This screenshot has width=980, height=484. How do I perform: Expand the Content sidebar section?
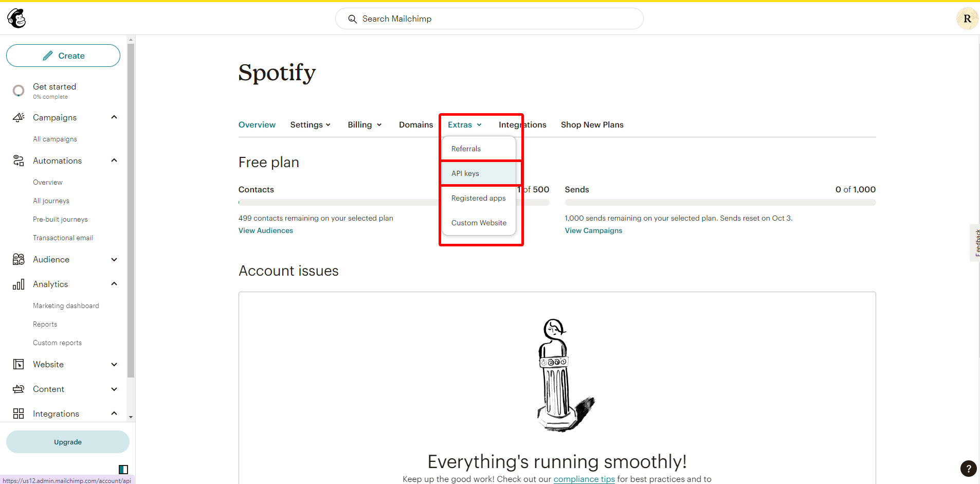click(x=114, y=389)
